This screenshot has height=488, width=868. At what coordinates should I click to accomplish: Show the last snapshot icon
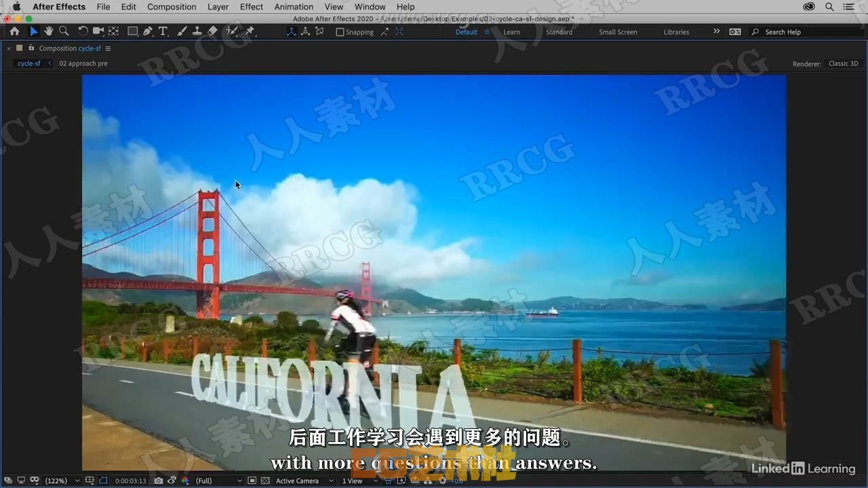click(x=172, y=481)
